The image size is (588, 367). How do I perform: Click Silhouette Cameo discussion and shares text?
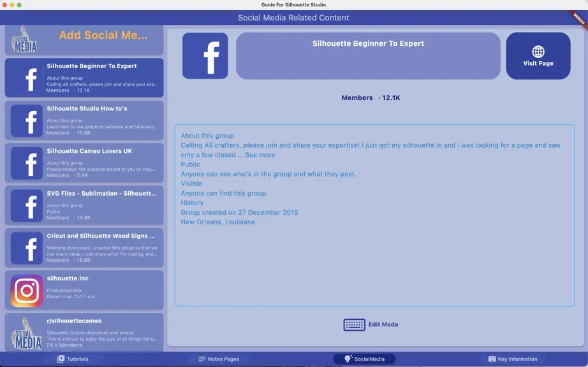pos(90,333)
